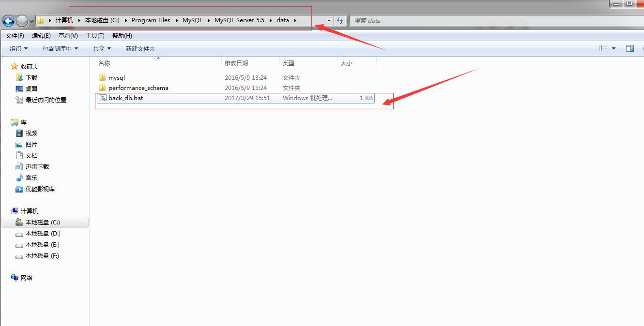The width and height of the screenshot is (644, 326).
Task: Open the recent locations dropdown arrow
Action: click(x=32, y=21)
